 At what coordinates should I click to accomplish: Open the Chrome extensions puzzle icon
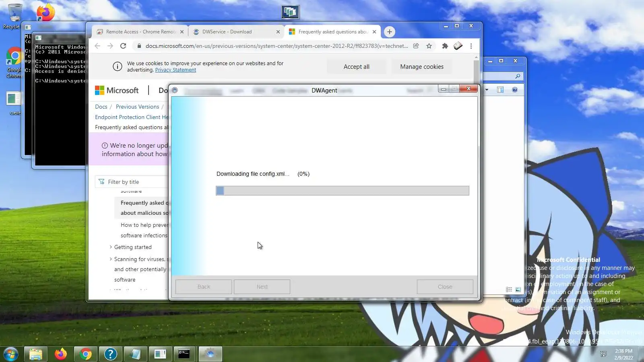(x=445, y=46)
